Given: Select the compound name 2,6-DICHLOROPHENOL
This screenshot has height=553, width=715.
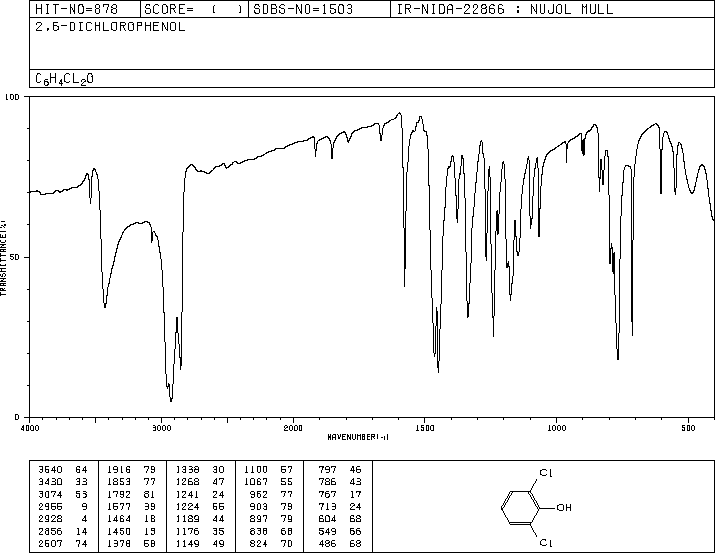Looking at the screenshot, I should click(110, 27).
